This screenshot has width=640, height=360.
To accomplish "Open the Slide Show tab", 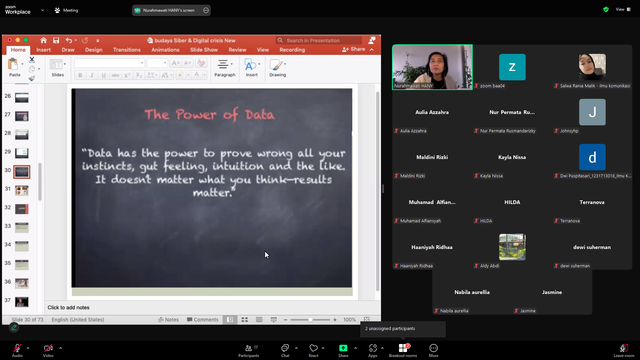I will point(204,50).
